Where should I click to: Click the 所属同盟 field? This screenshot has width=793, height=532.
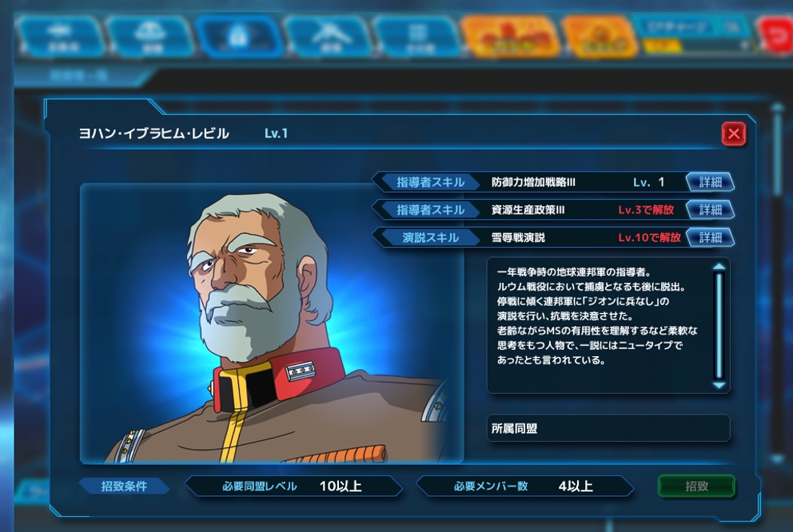(608, 428)
